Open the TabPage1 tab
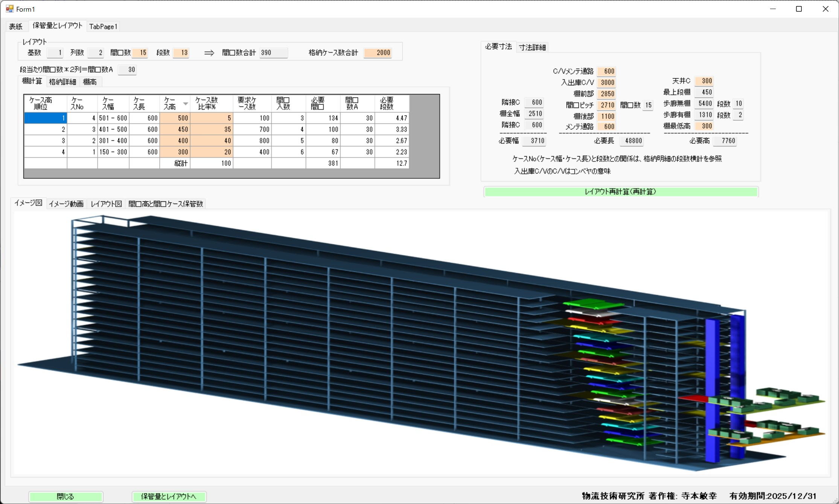This screenshot has width=839, height=504. point(103,26)
